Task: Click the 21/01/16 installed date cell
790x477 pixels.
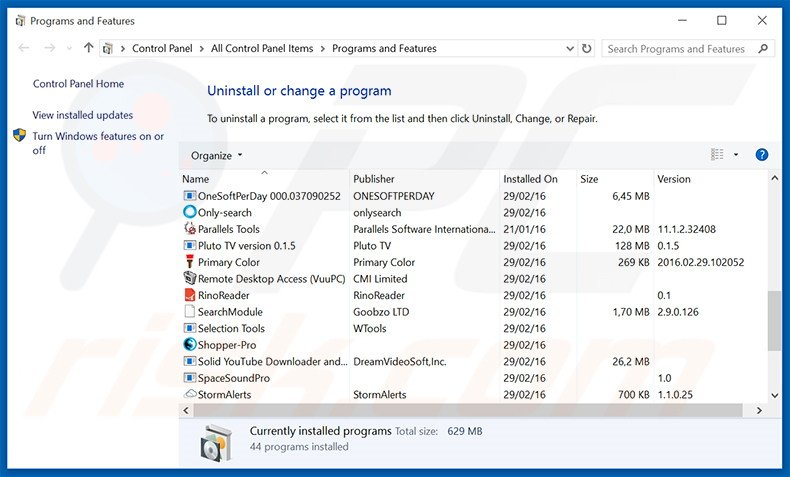Action: click(x=524, y=229)
